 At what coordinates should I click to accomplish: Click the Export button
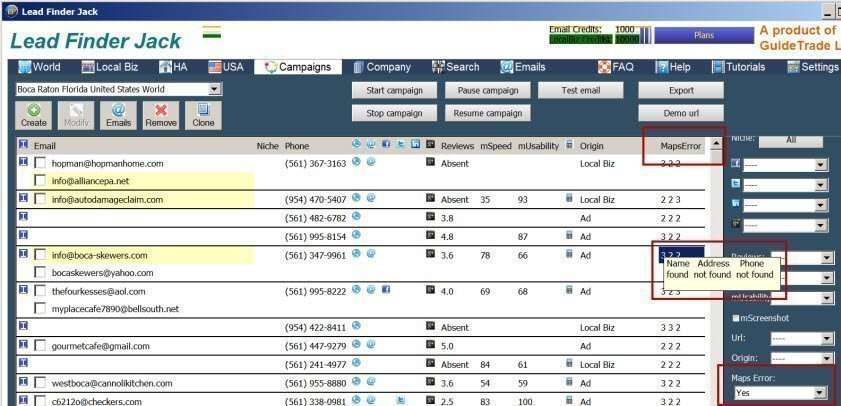(680, 90)
